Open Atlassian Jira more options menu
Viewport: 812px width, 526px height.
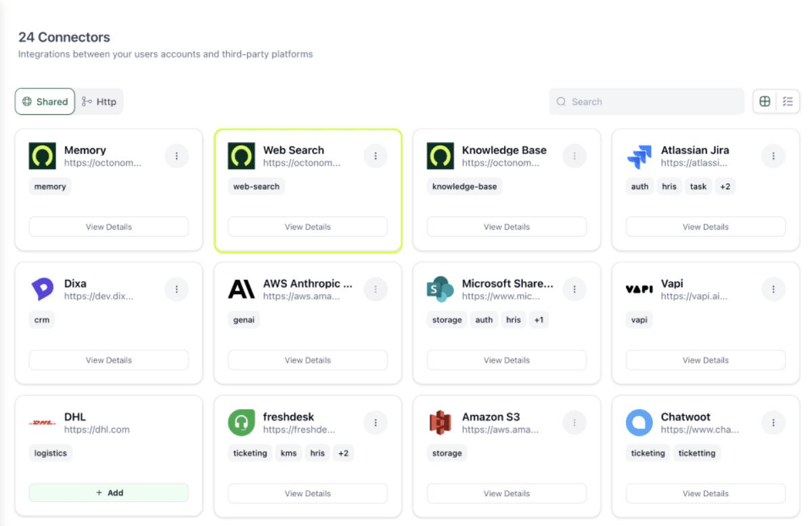tap(773, 156)
